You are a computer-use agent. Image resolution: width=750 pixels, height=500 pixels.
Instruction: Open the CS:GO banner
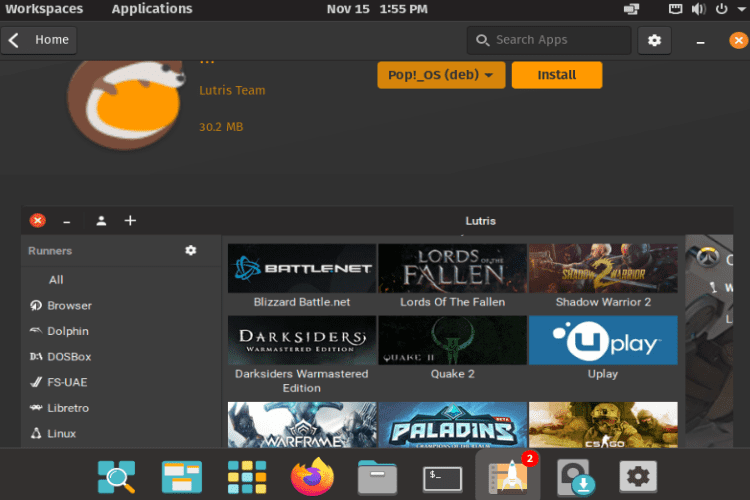point(603,425)
